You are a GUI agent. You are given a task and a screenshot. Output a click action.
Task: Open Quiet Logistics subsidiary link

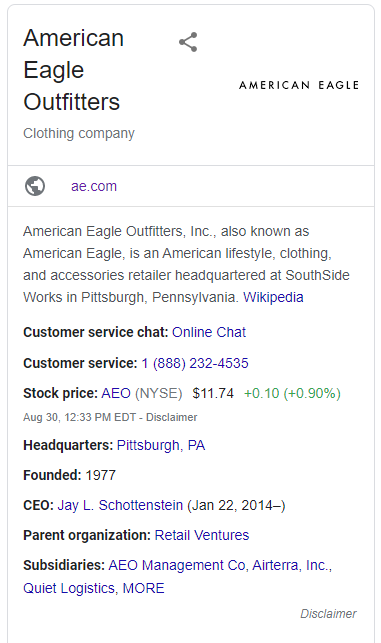69,588
